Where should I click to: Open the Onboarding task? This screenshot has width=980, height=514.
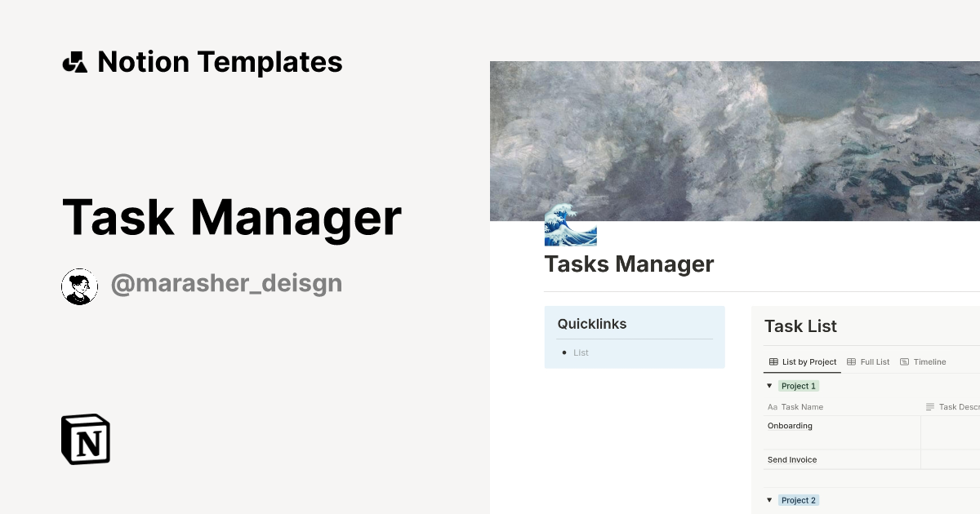790,425
